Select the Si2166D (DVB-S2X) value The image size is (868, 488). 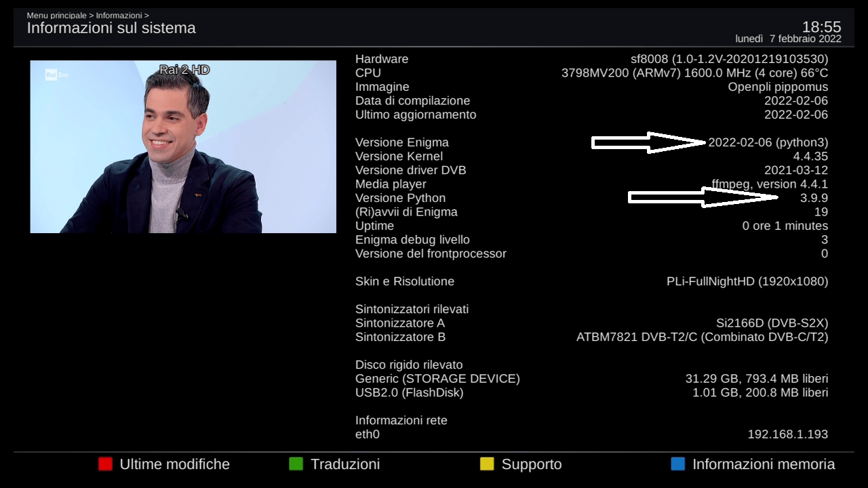(772, 323)
